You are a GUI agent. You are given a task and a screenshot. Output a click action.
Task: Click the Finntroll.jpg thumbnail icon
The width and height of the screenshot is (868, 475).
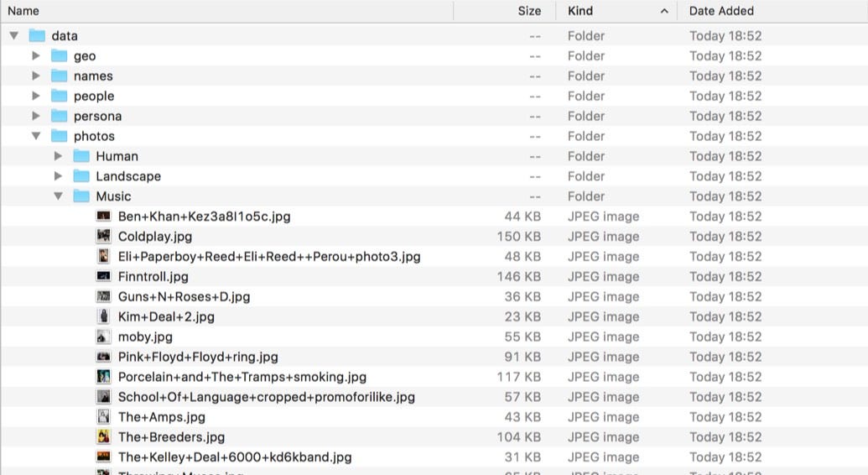(x=103, y=276)
